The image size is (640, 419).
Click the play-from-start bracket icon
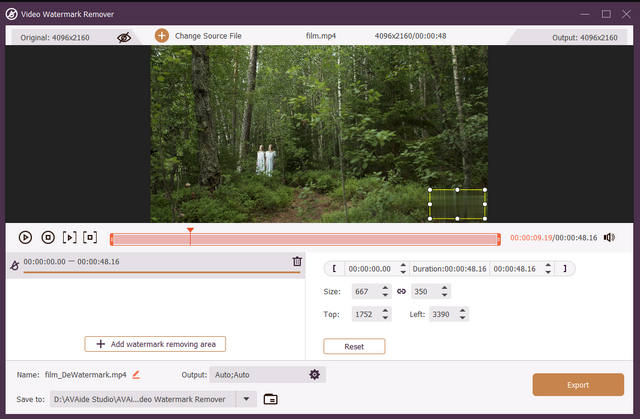69,237
